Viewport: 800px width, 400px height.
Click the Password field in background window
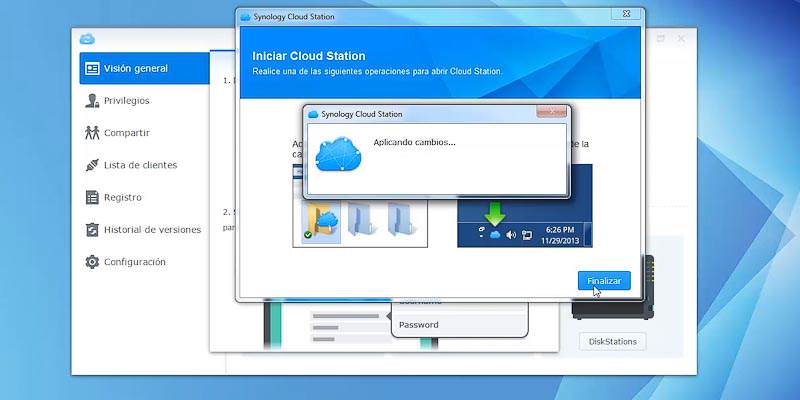459,325
